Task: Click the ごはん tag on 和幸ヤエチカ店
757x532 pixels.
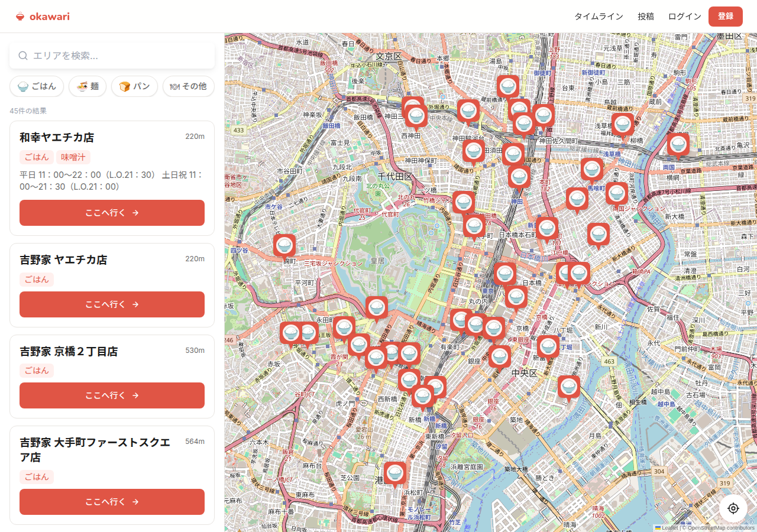Action: point(37,157)
